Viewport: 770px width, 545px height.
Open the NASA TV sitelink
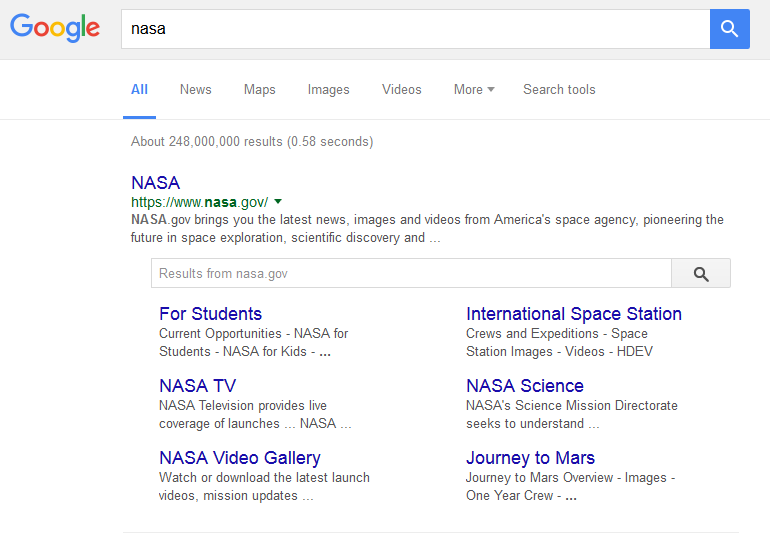click(197, 386)
